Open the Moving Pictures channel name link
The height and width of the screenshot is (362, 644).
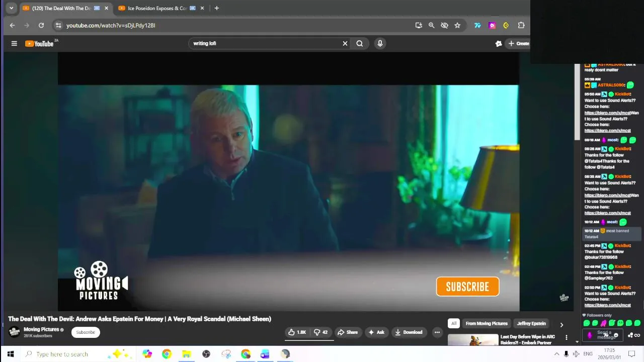[x=41, y=329]
